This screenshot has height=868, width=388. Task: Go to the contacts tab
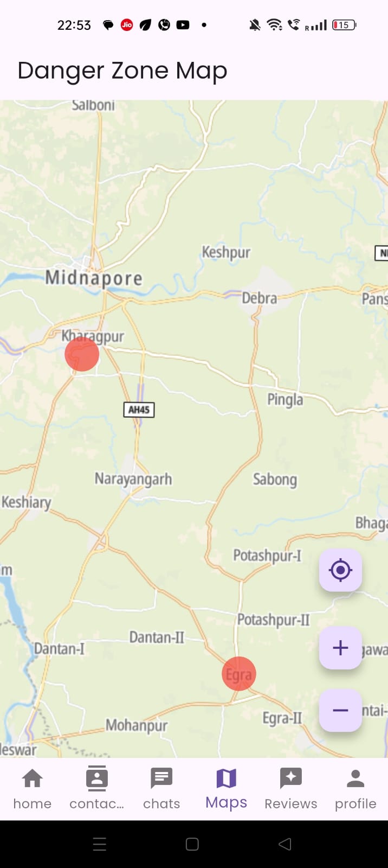coord(97,789)
